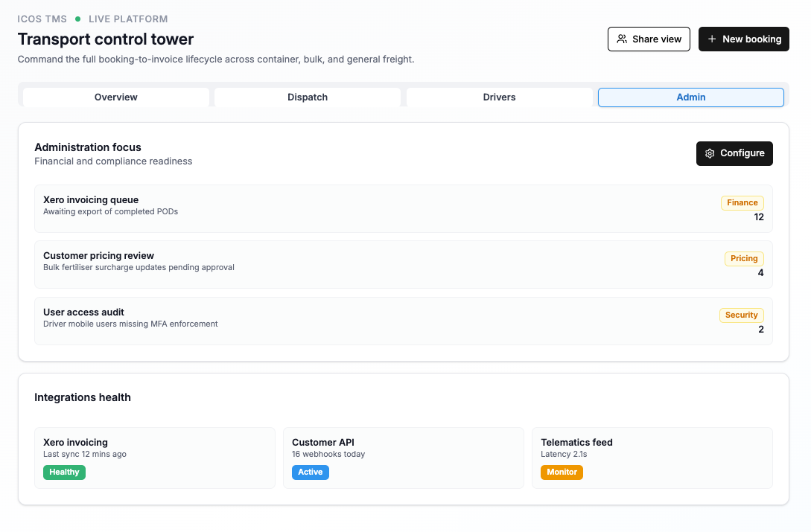
Task: Click the Pricing tag
Action: click(743, 259)
